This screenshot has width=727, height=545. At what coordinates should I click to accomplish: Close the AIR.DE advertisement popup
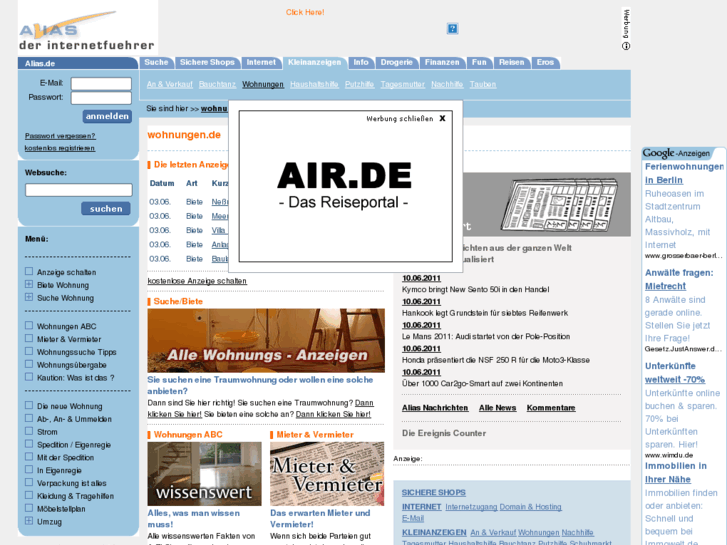click(442, 118)
